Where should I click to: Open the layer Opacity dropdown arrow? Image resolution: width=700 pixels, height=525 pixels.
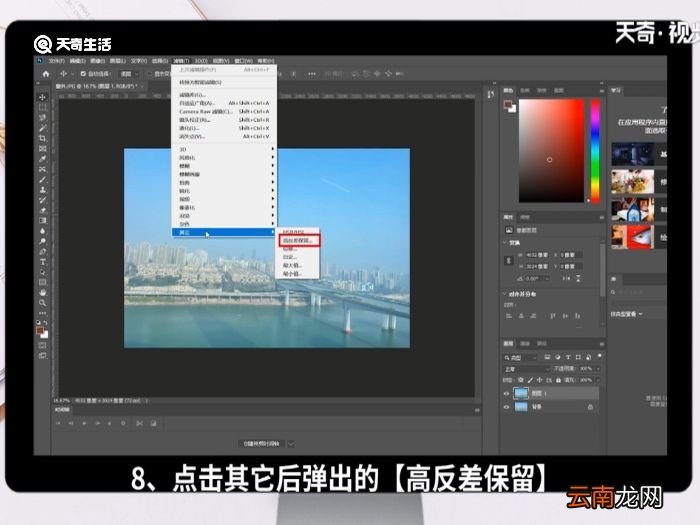(598, 369)
